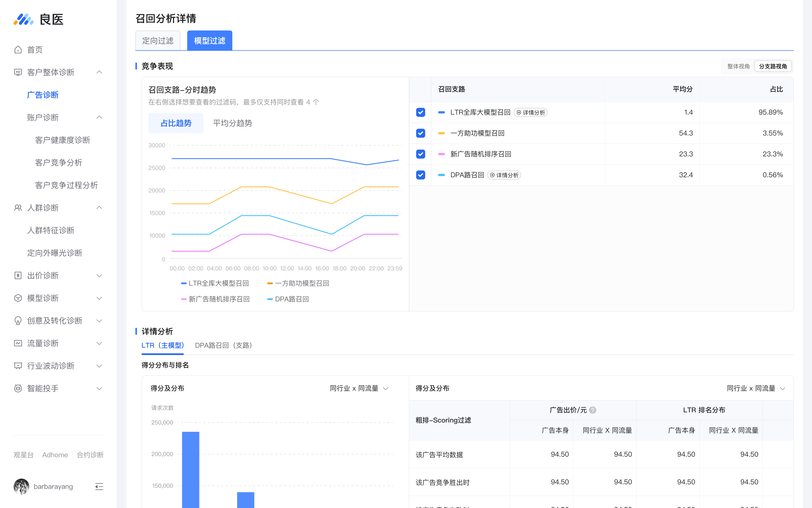Viewport: 812px width, 508px height.
Task: Uncheck the LTR全库大模型召回 checkbox
Action: [420, 112]
